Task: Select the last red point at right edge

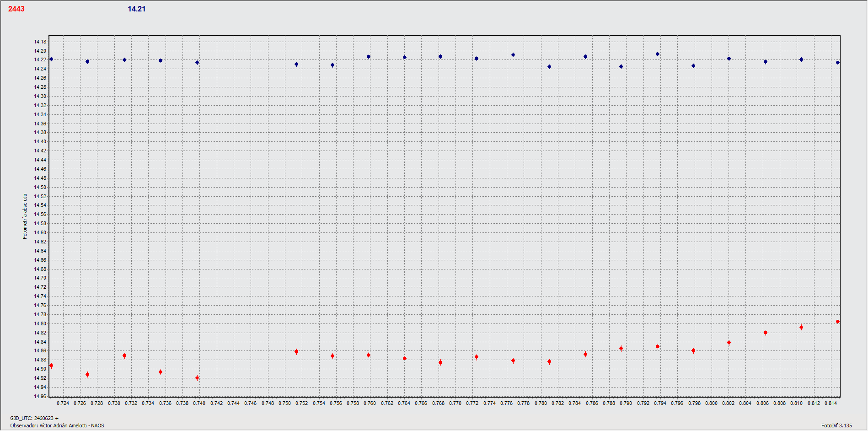Action: tap(838, 322)
